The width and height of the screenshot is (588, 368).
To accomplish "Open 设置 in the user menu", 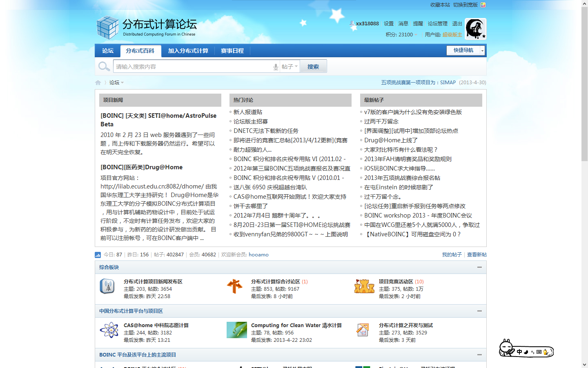I will tap(389, 24).
